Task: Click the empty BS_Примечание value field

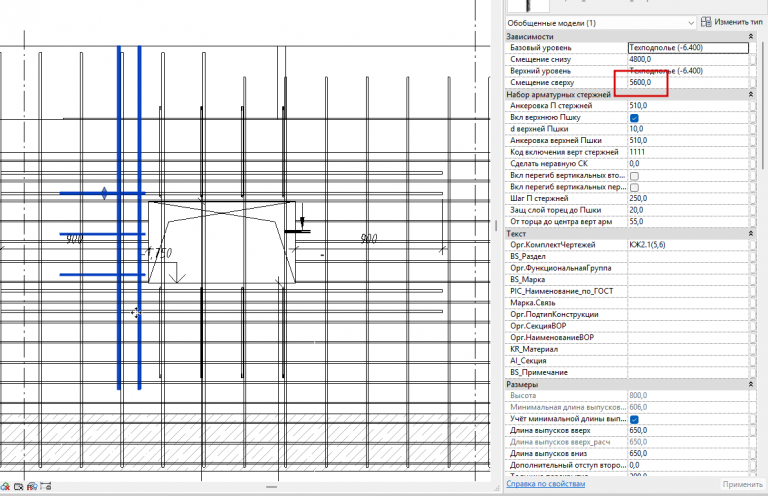Action: click(x=688, y=373)
